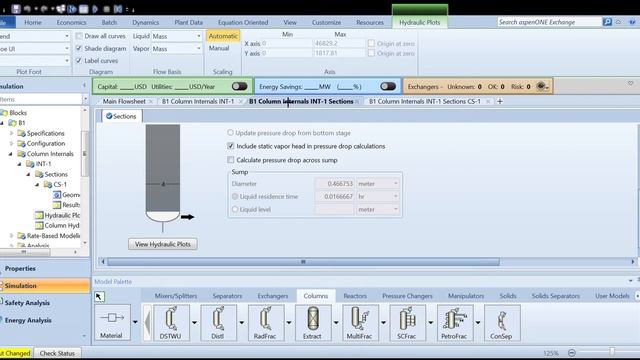
Task: Click the Run play icon in quick access toolbar
Action: click(95, 9)
